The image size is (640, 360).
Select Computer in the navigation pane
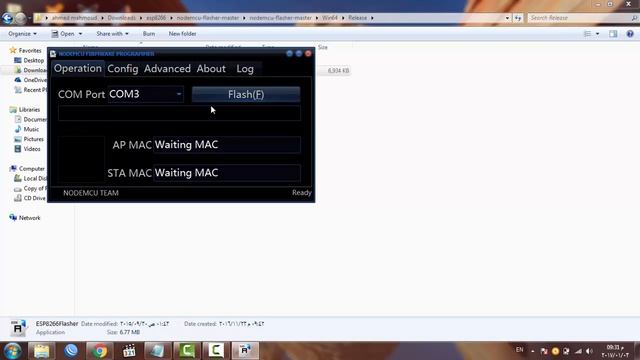[x=31, y=169]
